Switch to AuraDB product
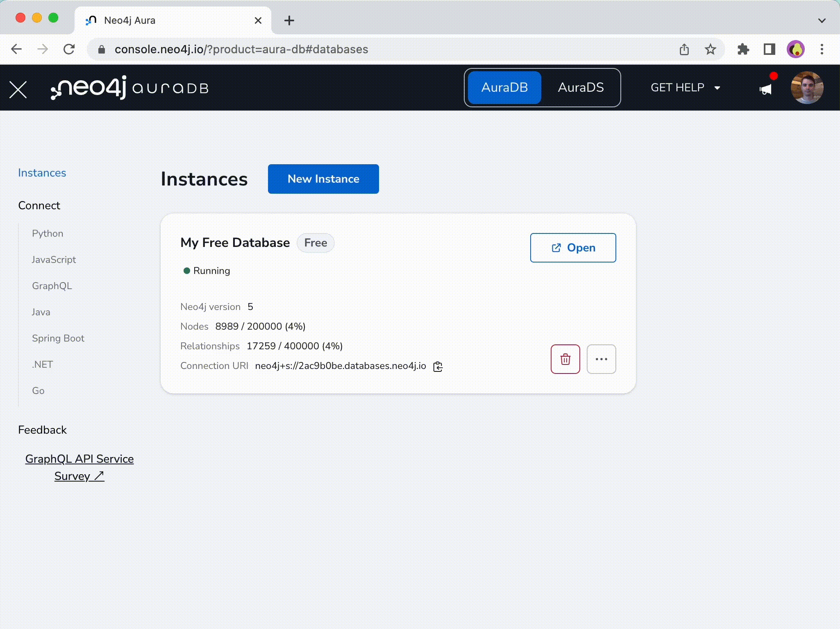 504,88
